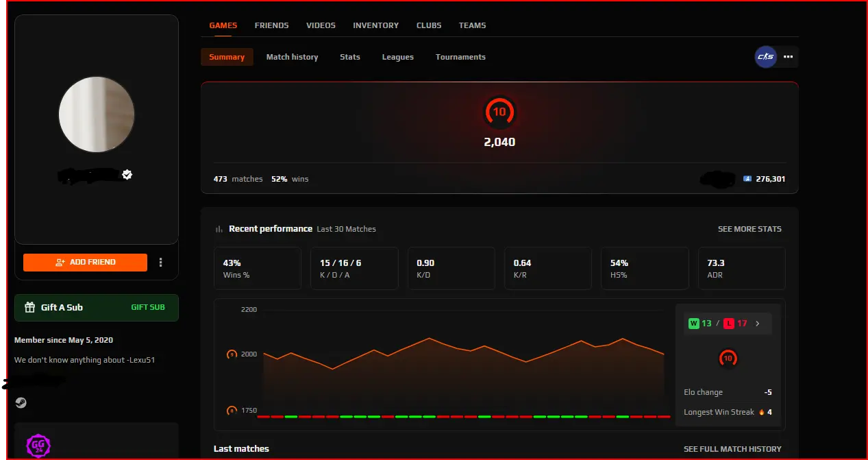This screenshot has width=868, height=460.
Task: Click the verified checkmark beside the username
Action: coord(127,175)
